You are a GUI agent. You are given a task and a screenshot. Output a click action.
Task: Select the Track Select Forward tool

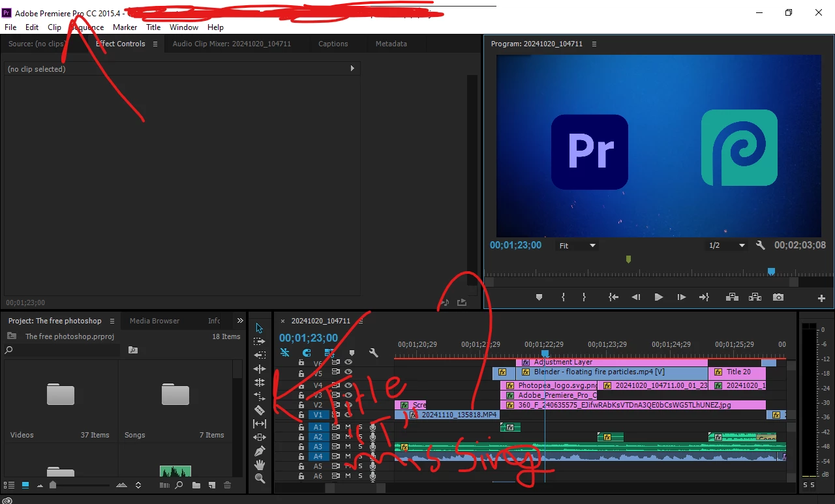click(260, 342)
